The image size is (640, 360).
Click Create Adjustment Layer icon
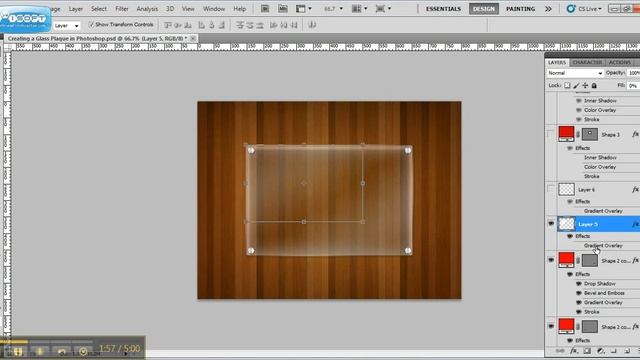[600, 351]
